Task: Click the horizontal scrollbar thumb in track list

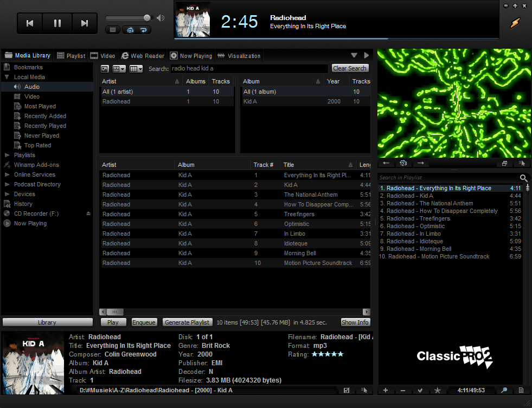Action: click(x=115, y=312)
